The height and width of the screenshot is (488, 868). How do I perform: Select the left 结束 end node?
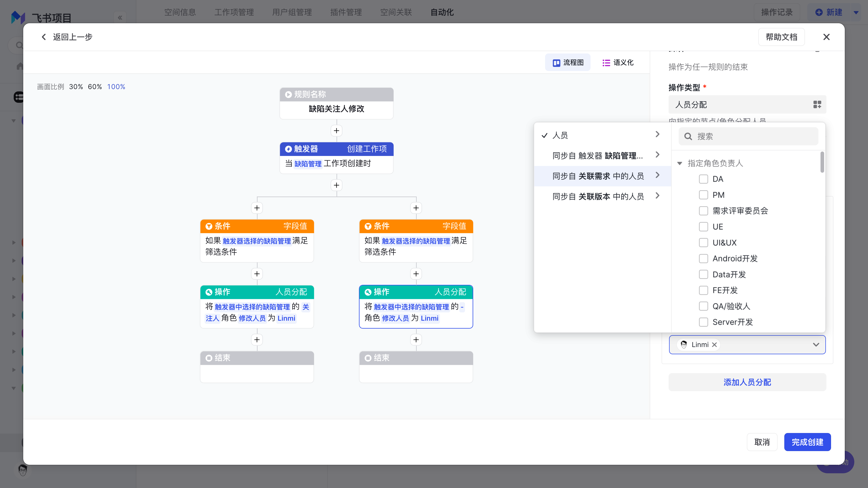click(x=257, y=367)
